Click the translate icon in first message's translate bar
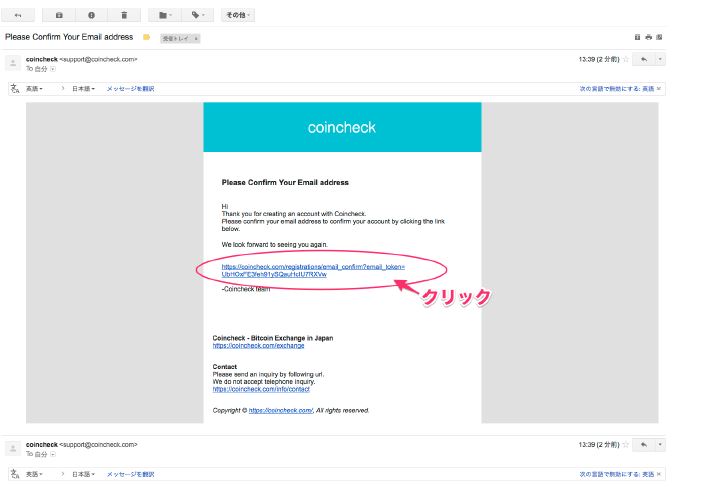This screenshot has width=709, height=487. tap(15, 89)
